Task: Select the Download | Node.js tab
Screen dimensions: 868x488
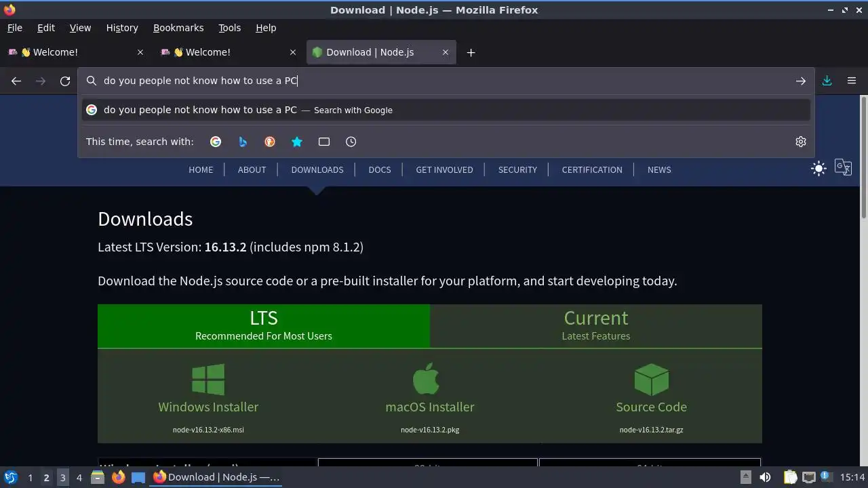Action: 382,52
